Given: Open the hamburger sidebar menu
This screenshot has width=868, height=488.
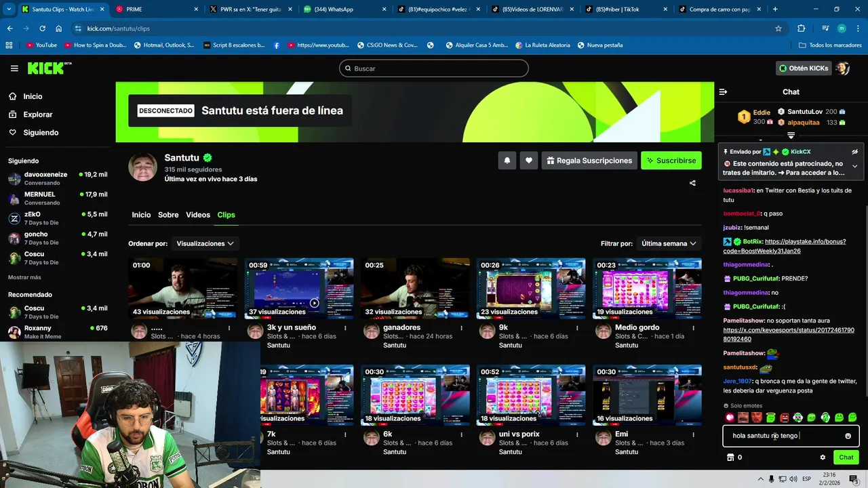Looking at the screenshot, I should [x=14, y=68].
